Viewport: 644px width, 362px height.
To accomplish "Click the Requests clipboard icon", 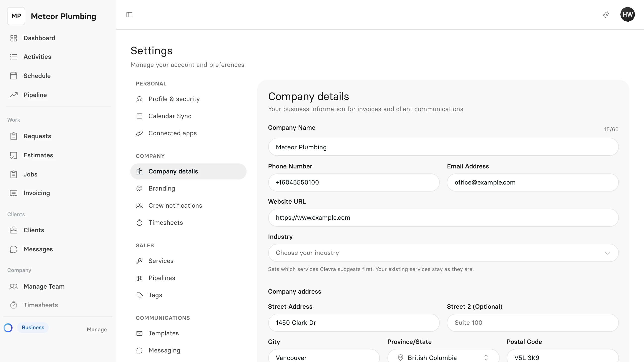I will (x=14, y=136).
